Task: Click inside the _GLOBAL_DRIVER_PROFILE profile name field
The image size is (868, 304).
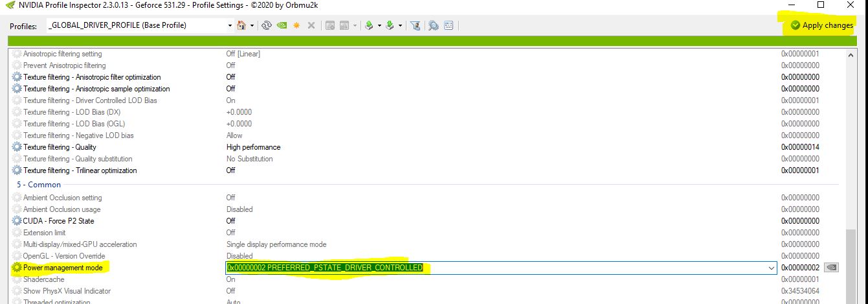Action: tap(137, 25)
